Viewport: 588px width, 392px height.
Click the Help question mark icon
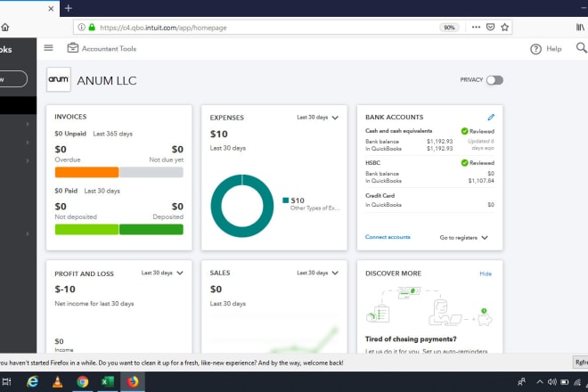[535, 49]
